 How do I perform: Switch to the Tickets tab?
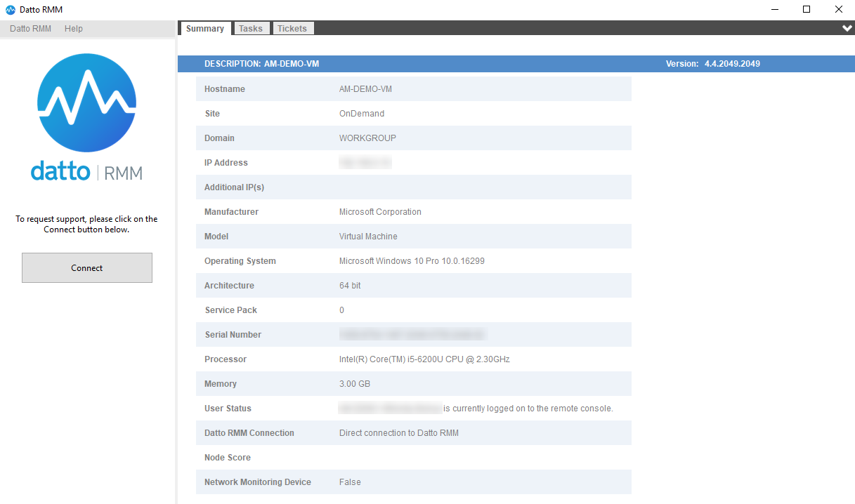point(292,28)
